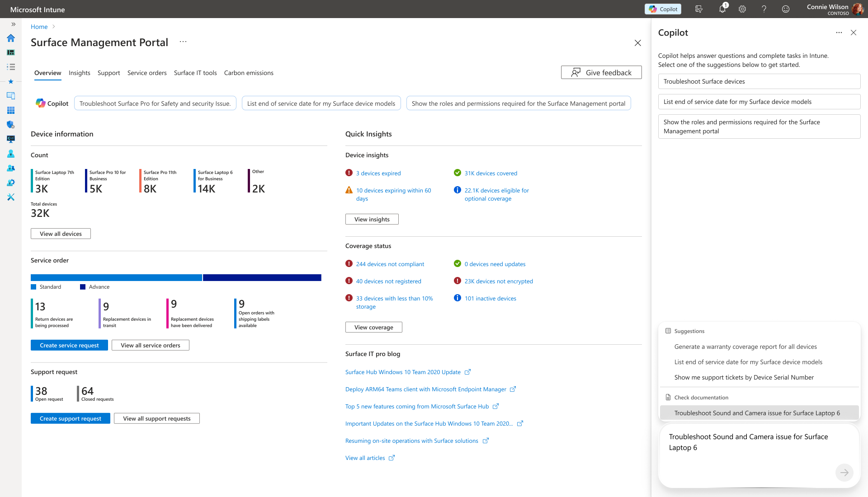This screenshot has width=868, height=497.
Task: Switch to the Carbon emissions tab
Action: [249, 73]
